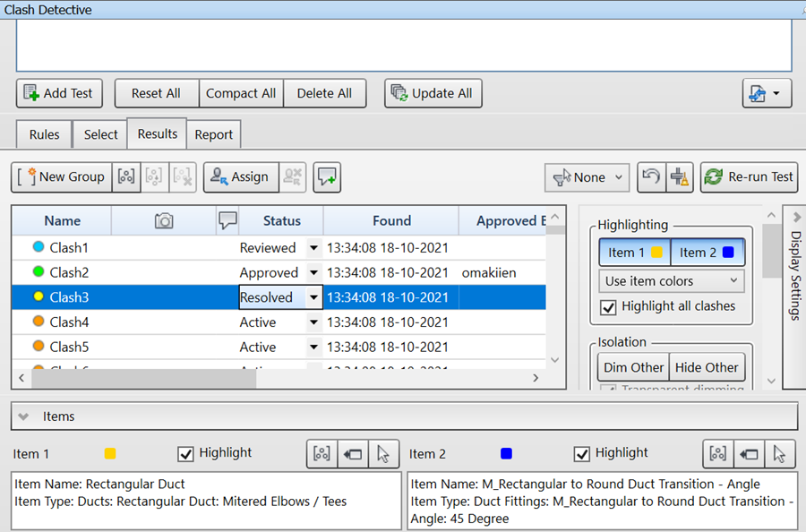Toggle the Item 2 Highlight checkbox
Screen dimensions: 806x532
tap(581, 454)
